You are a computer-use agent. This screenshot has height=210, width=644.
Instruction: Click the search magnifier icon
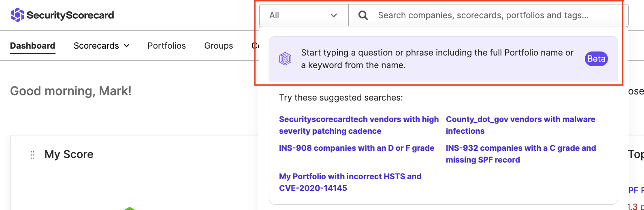coord(363,15)
